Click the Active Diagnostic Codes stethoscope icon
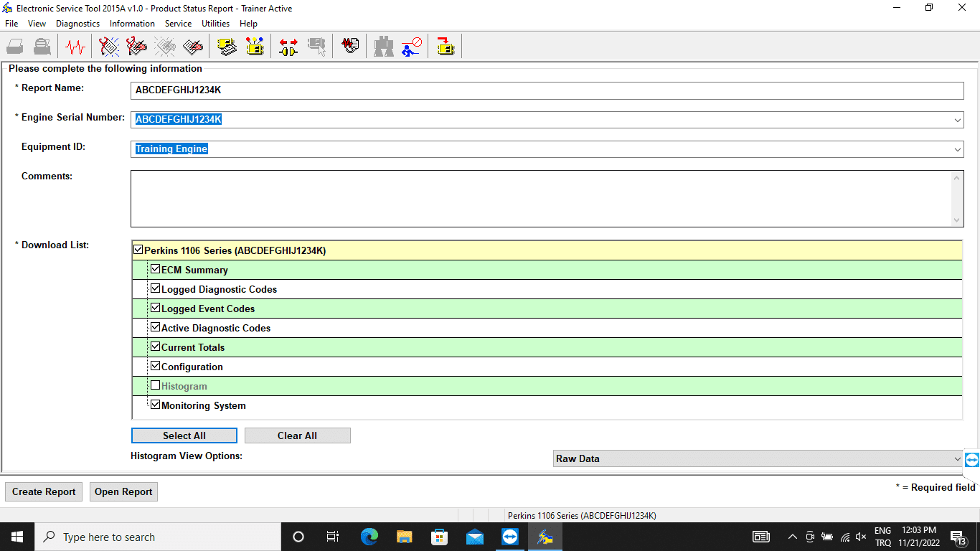Viewport: 980px width, 551px height. coord(109,47)
